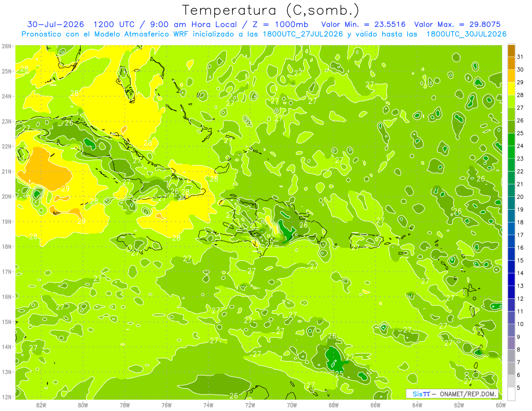This screenshot has height=411, width=532.
Task: Click the "1200 UTC" time text
Action: click(114, 24)
